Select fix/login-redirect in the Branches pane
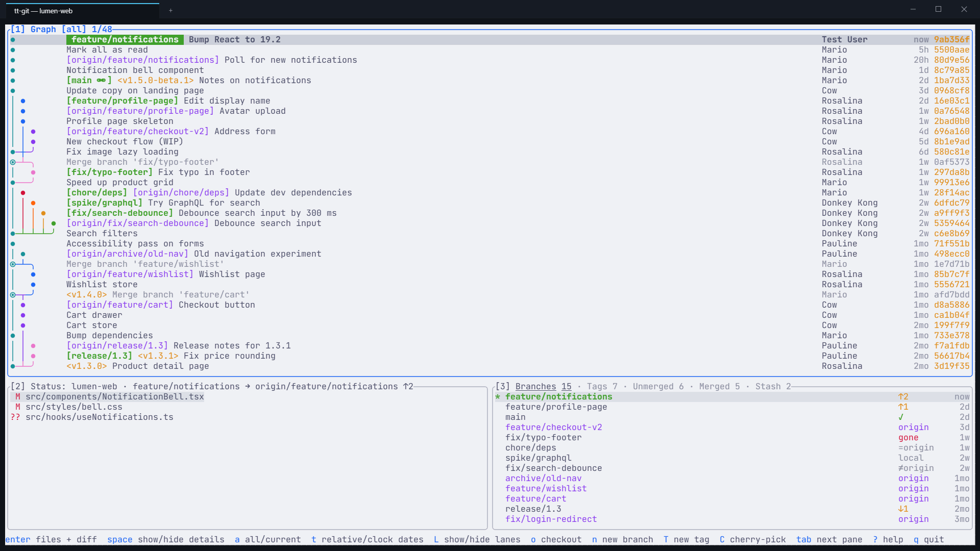 pyautogui.click(x=732, y=519)
